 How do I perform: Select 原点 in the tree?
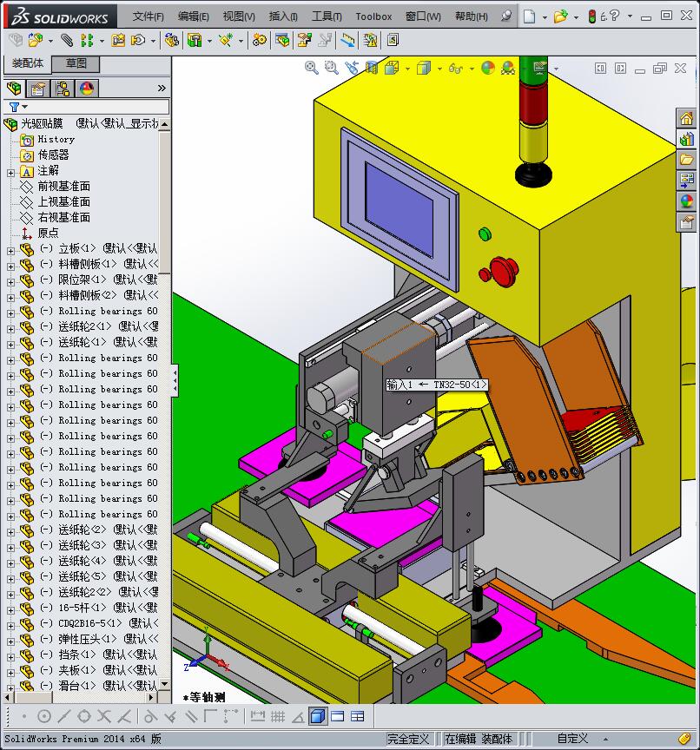(x=48, y=233)
